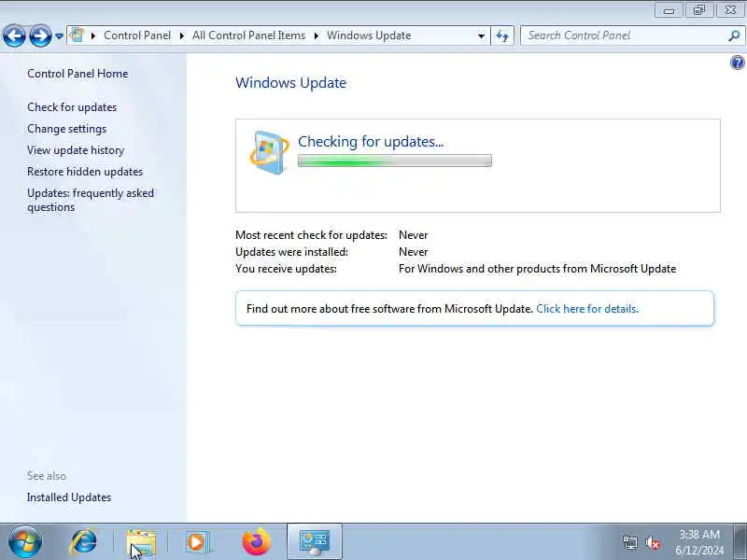Open View update history
The width and height of the screenshot is (747, 560).
coord(76,150)
